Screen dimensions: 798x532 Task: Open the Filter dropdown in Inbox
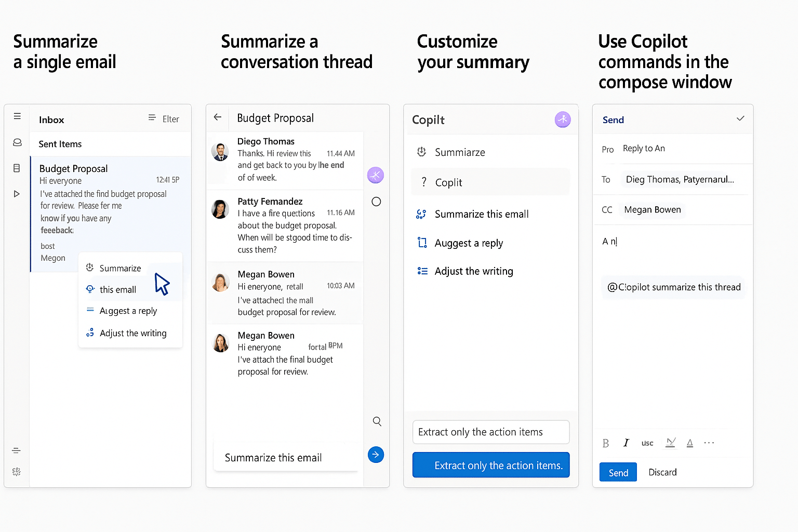point(164,118)
